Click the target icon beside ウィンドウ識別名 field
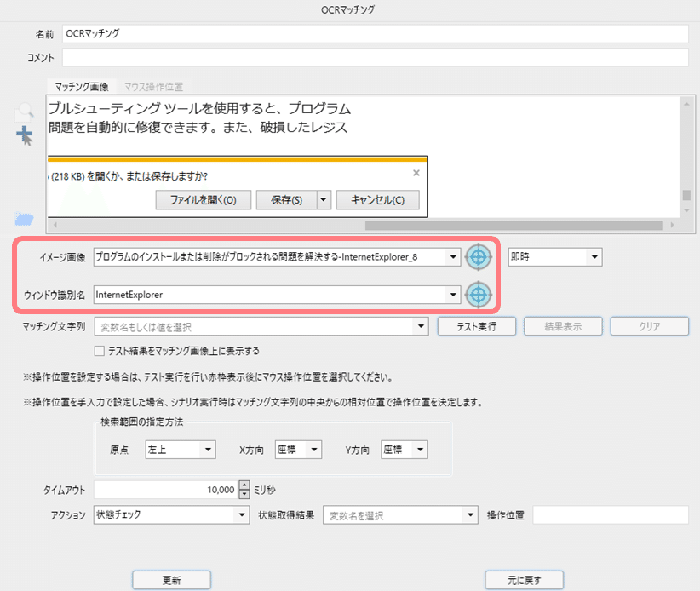Image resolution: width=700 pixels, height=591 pixels. coord(478,294)
